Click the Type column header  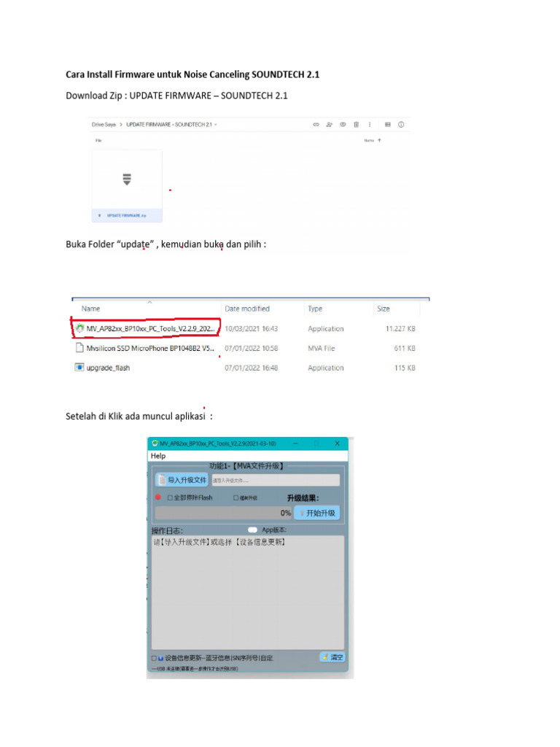(315, 309)
